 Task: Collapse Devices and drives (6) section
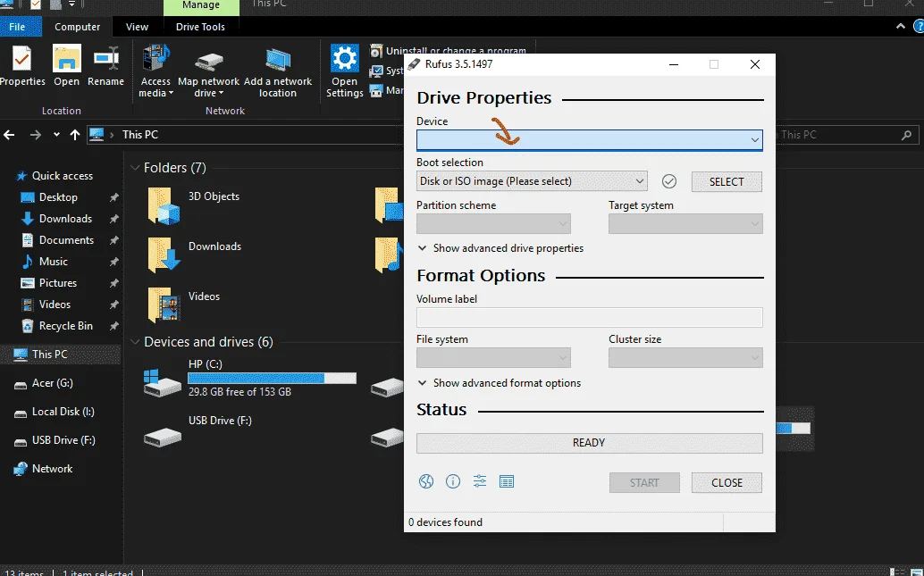coord(135,342)
